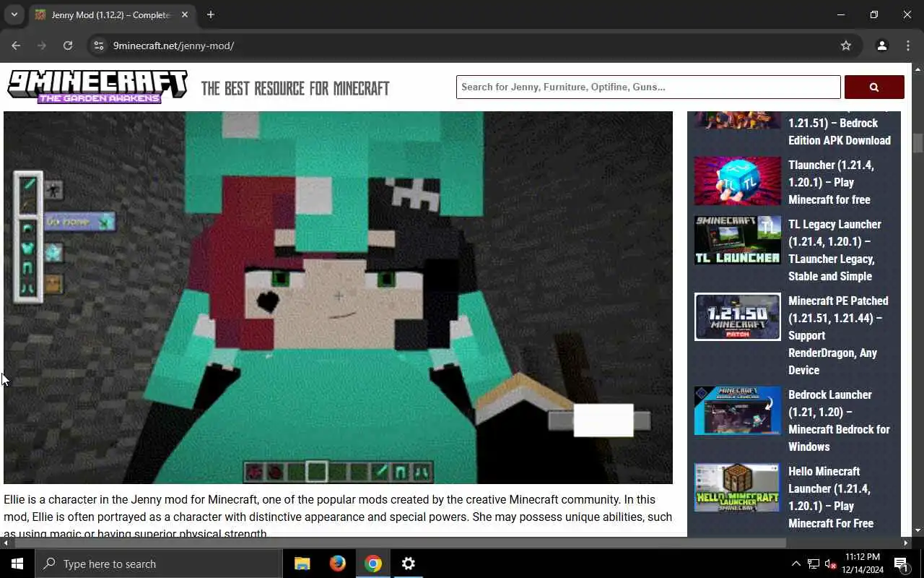
Task: Reload the 9minecraft page
Action: point(68,46)
